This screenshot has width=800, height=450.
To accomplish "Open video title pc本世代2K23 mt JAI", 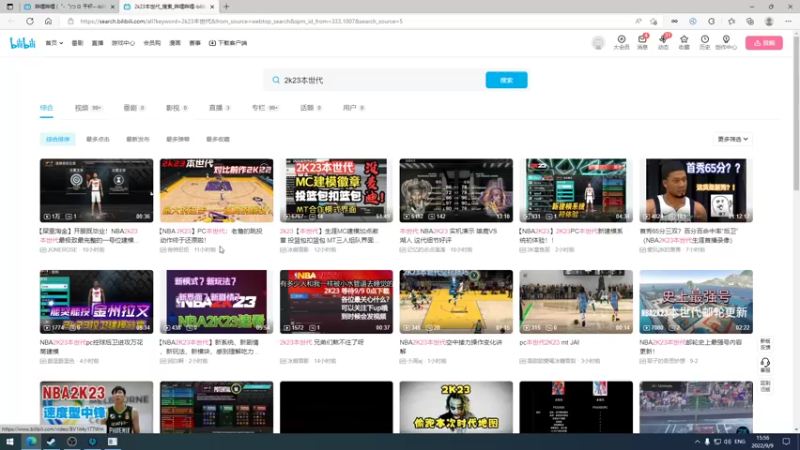I will click(549, 342).
